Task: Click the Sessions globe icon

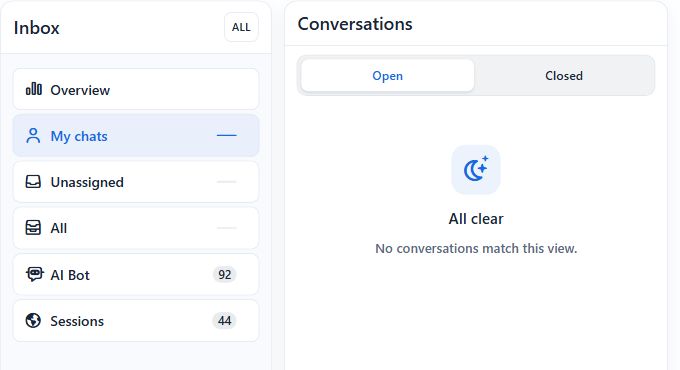Action: click(x=33, y=321)
